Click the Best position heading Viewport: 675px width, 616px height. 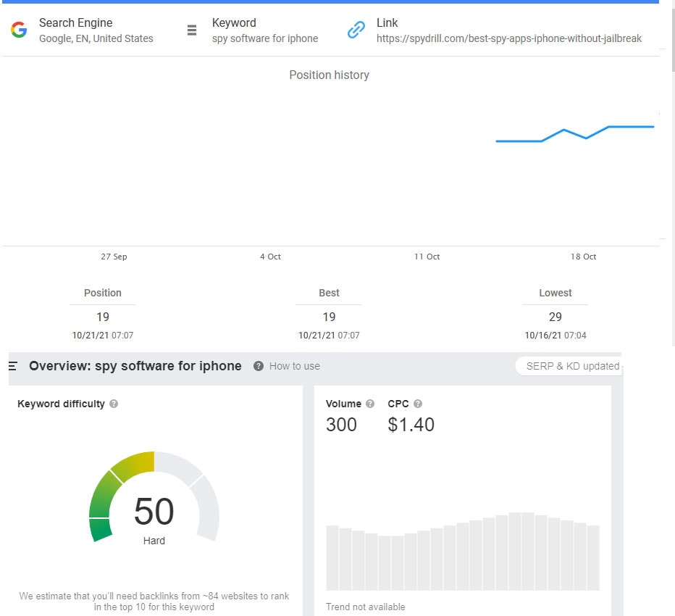[x=329, y=293]
